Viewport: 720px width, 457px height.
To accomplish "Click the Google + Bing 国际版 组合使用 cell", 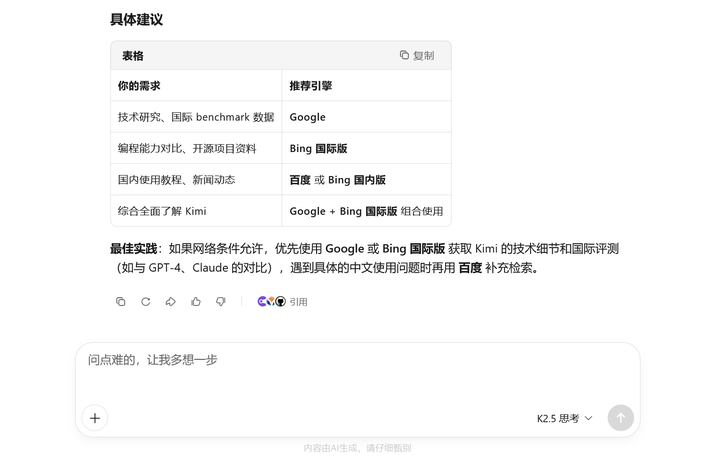I will [x=366, y=211].
